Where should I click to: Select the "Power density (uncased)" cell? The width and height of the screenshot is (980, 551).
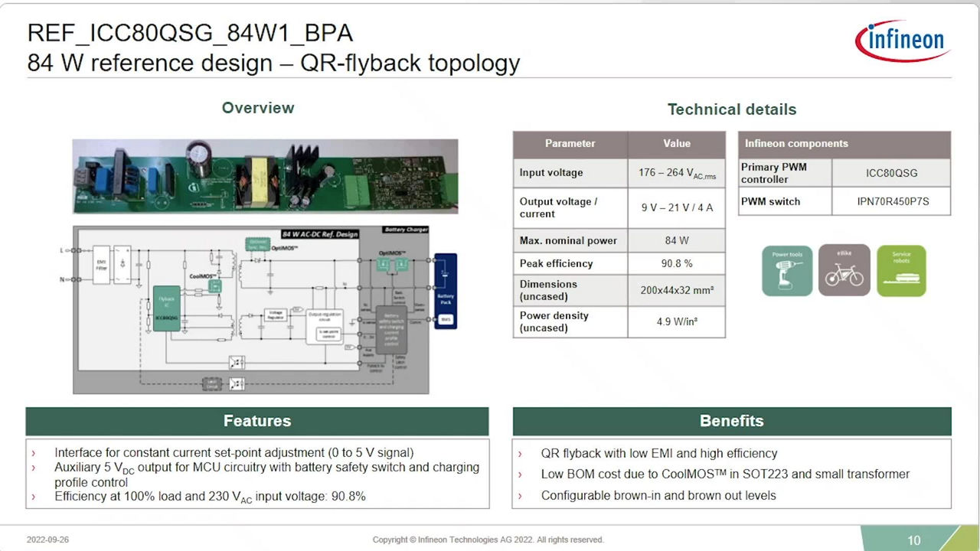coord(570,321)
